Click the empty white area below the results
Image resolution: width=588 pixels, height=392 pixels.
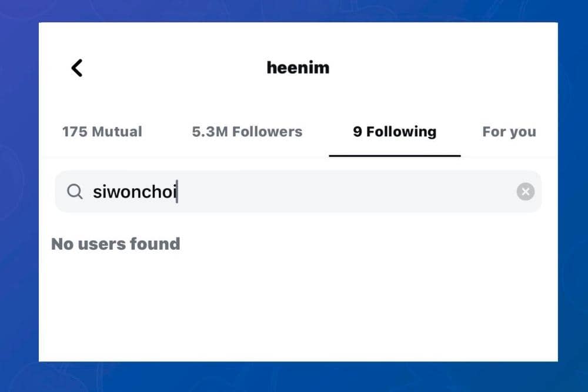click(298, 311)
